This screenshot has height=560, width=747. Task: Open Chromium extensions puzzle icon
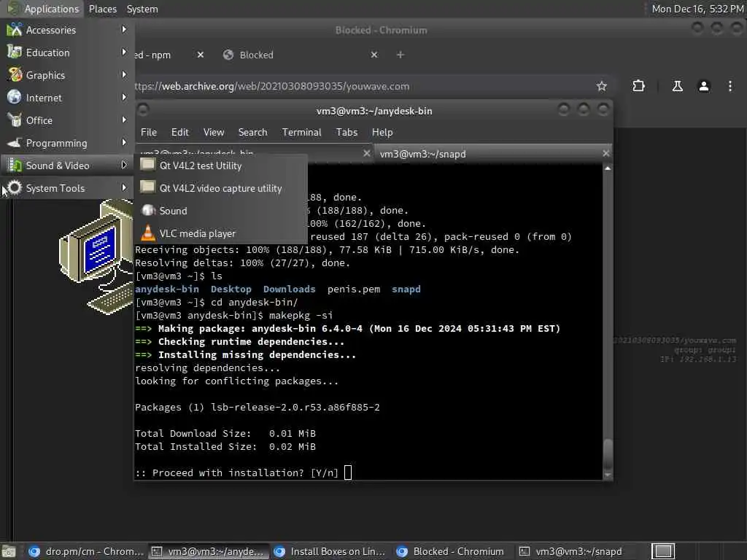click(x=638, y=86)
